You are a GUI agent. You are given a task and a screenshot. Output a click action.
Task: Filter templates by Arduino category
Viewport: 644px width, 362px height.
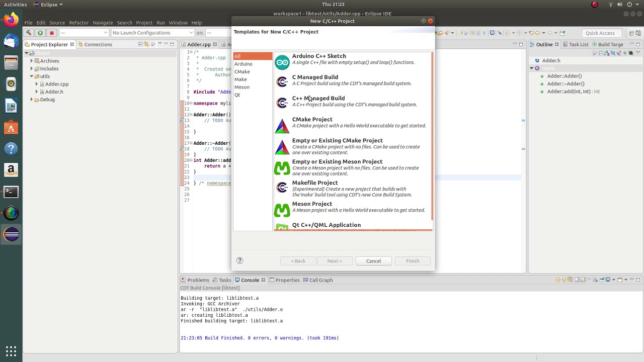coord(253,64)
